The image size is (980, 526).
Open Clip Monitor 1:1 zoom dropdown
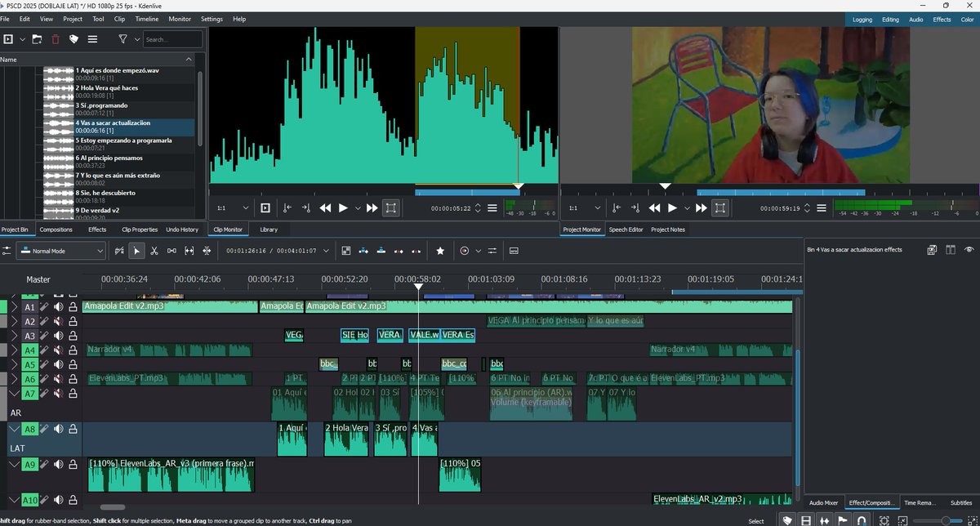(x=233, y=208)
